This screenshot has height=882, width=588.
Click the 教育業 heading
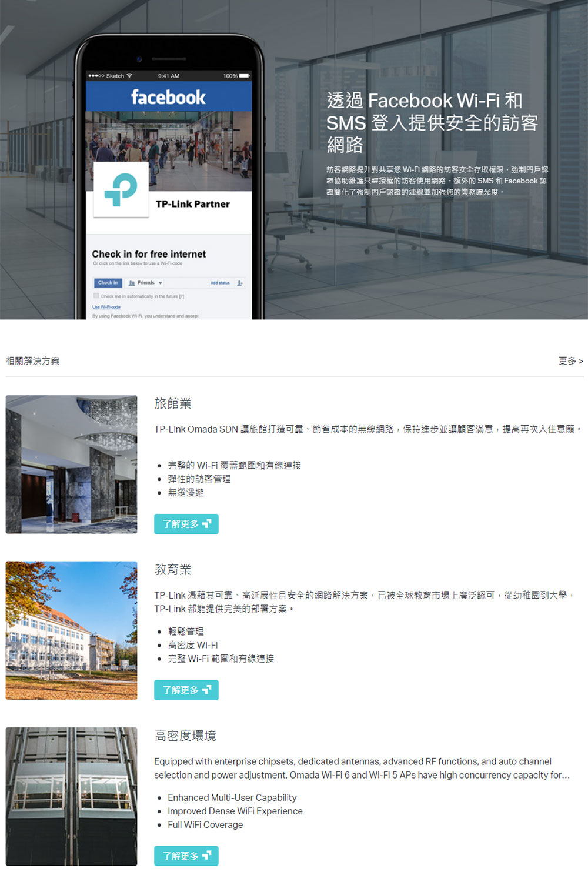point(173,569)
